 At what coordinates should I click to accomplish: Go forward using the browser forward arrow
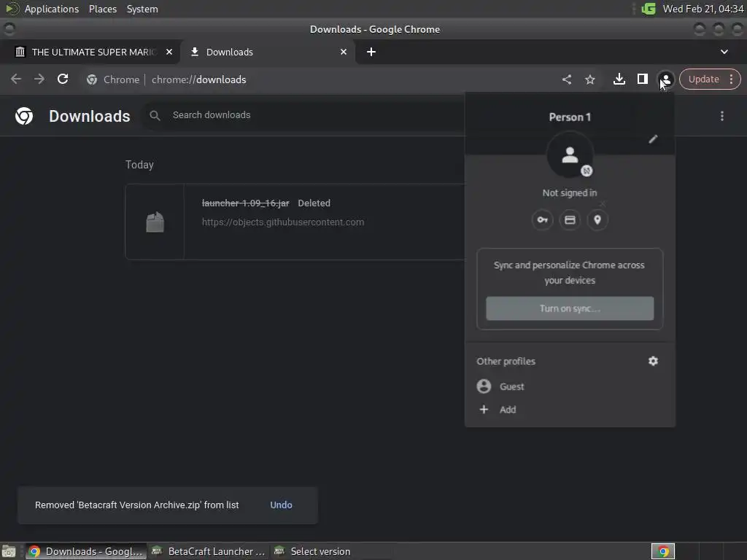(39, 79)
